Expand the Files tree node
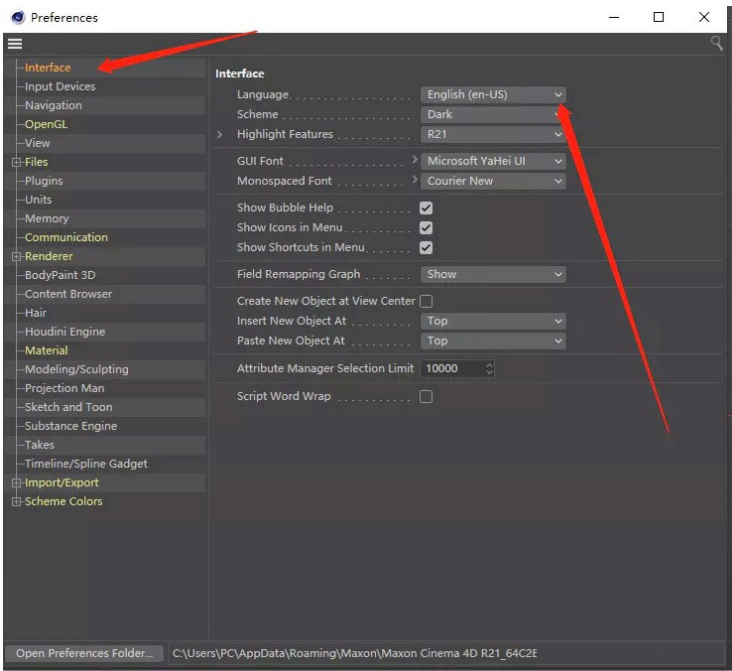This screenshot has height=671, width=732. coord(16,162)
